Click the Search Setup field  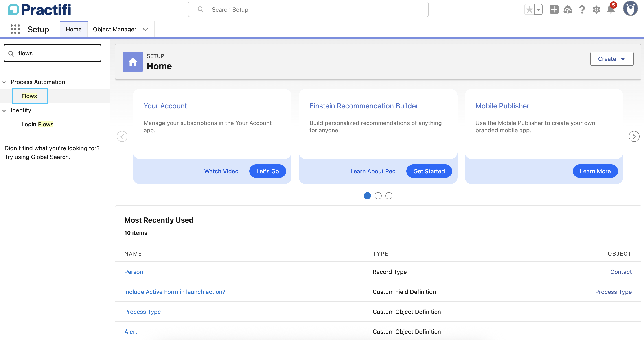pyautogui.click(x=308, y=9)
